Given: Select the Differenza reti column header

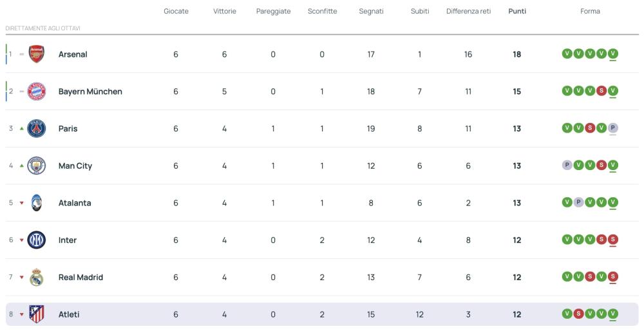Looking at the screenshot, I should (x=468, y=12).
